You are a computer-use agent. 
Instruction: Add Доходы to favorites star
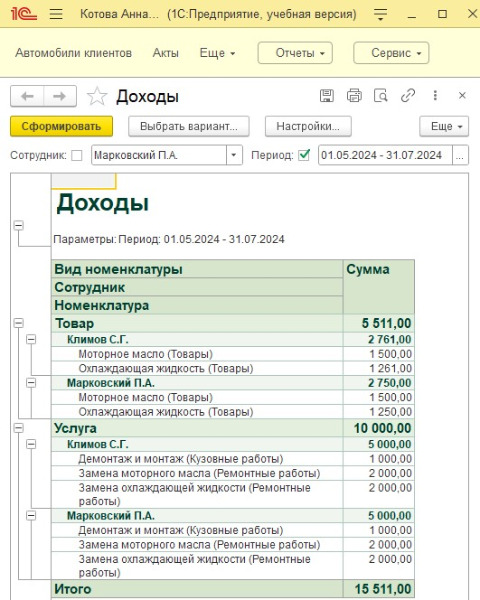[97, 96]
